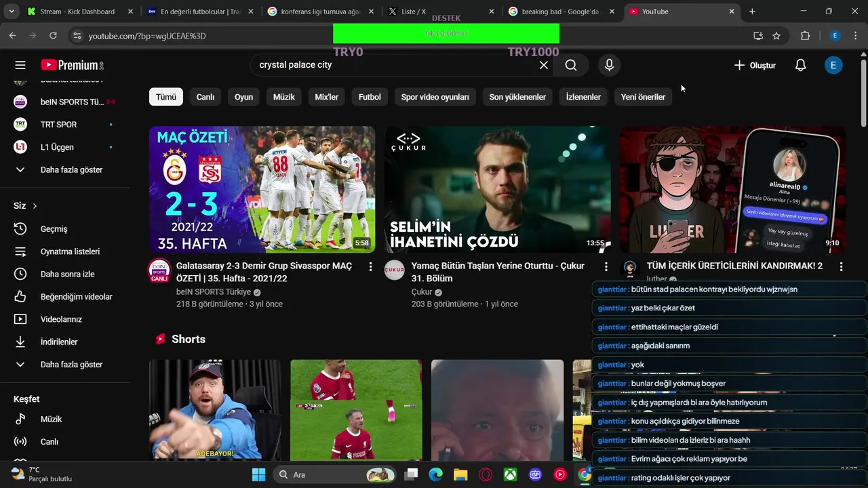This screenshot has height=488, width=868.
Task: Click the address bar URL
Action: 147,36
